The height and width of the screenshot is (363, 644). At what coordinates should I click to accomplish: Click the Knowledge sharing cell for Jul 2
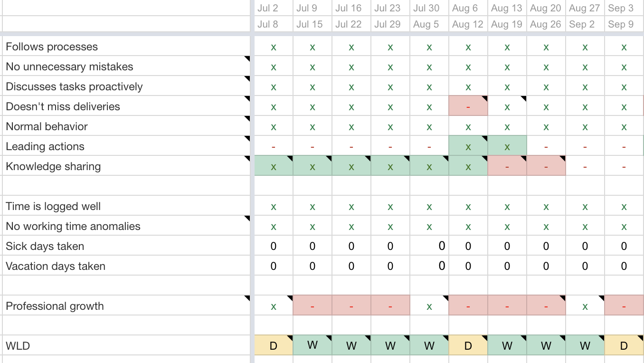[x=274, y=166]
